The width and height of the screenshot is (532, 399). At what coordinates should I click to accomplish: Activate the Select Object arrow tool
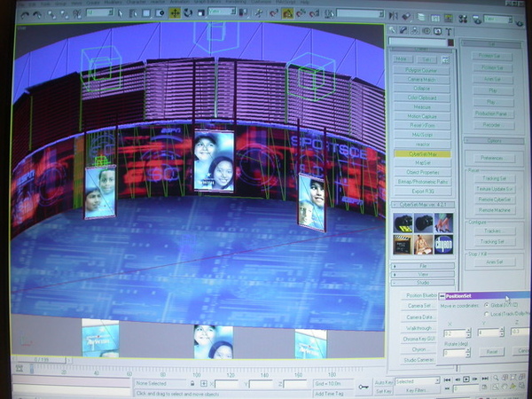click(120, 13)
